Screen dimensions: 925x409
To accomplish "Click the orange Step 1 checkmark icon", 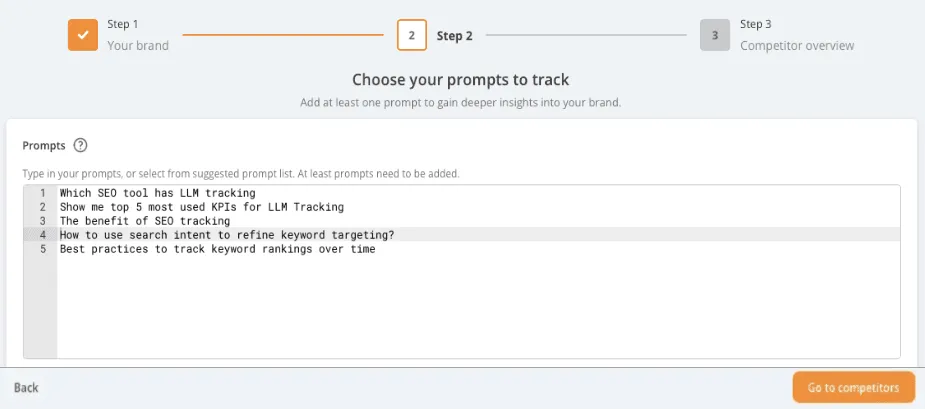I will click(x=83, y=35).
